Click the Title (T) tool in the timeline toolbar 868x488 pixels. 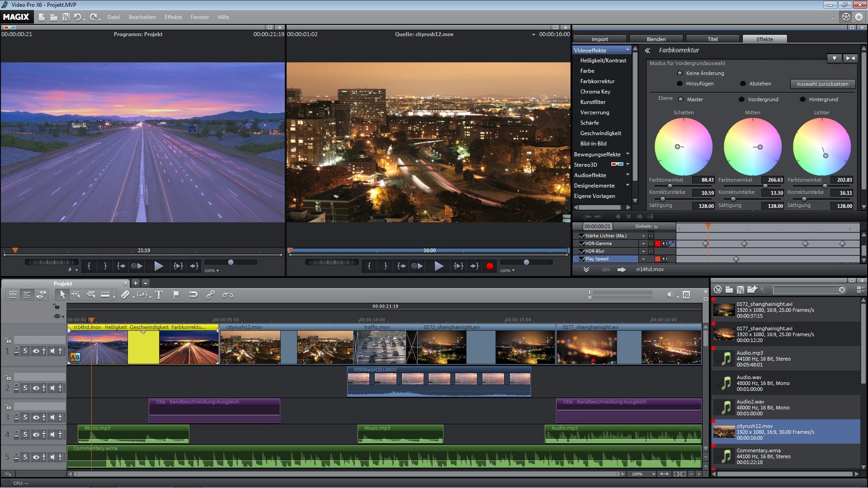159,295
